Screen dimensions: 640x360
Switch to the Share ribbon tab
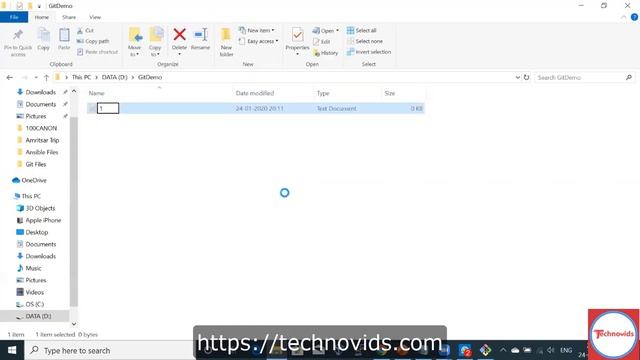click(x=69, y=17)
